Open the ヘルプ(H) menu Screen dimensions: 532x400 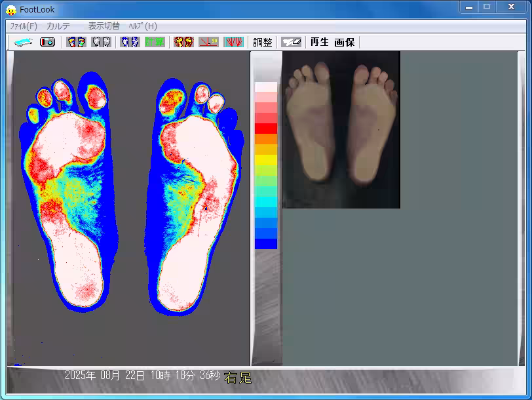(143, 26)
